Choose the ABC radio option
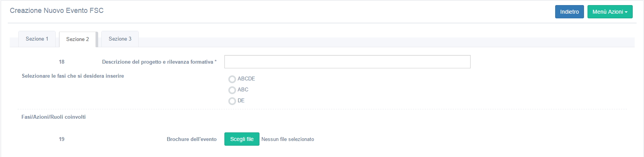644x157 pixels. pos(232,90)
